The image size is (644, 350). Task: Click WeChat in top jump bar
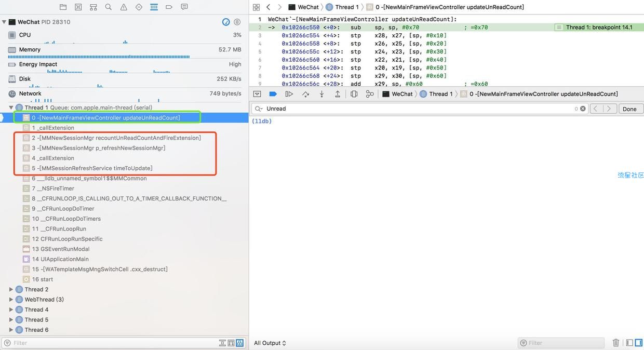coord(304,7)
